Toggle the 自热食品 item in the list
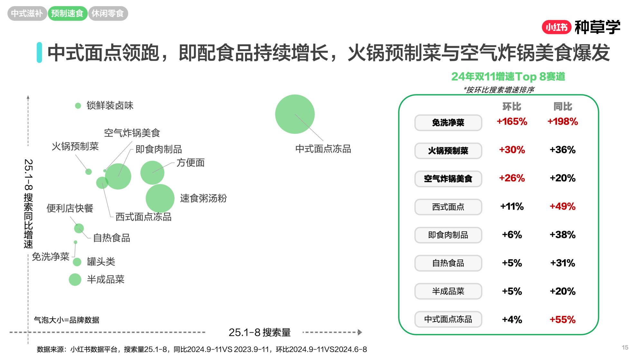Viewport: 644px width, 362px height. click(x=448, y=263)
